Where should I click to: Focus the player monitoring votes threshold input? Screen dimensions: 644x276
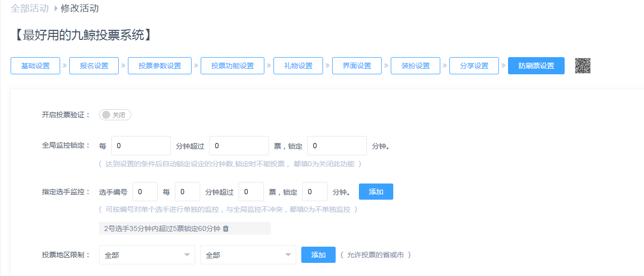[251, 192]
